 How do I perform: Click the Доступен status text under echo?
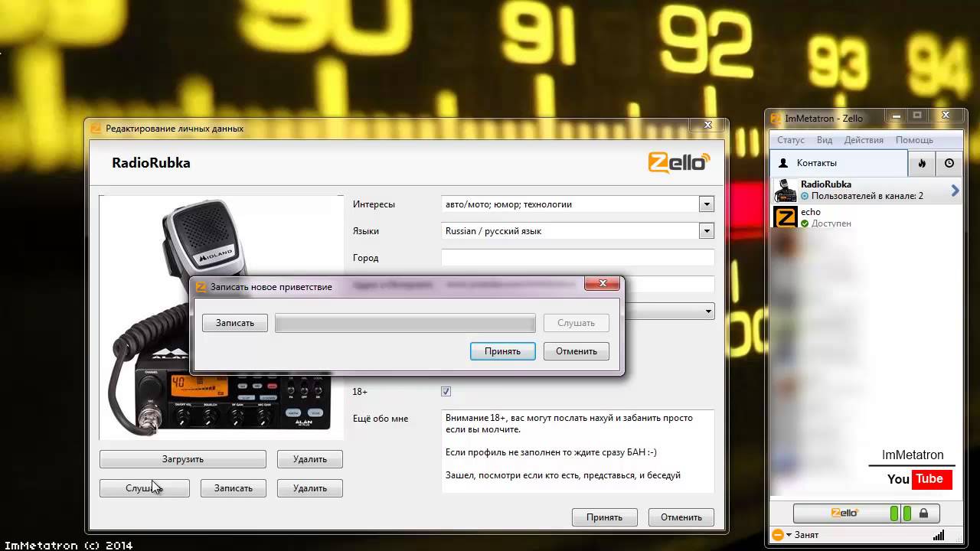point(831,223)
